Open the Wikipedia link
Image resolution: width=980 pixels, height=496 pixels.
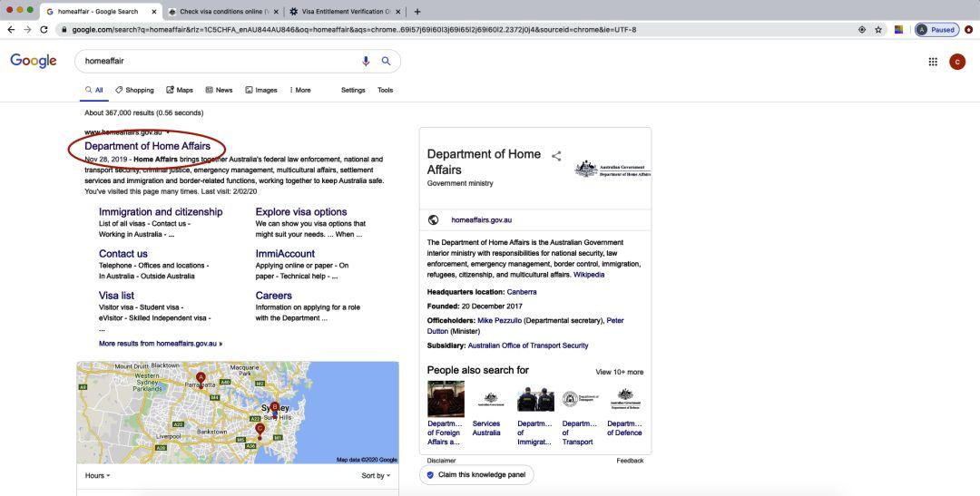coord(589,275)
